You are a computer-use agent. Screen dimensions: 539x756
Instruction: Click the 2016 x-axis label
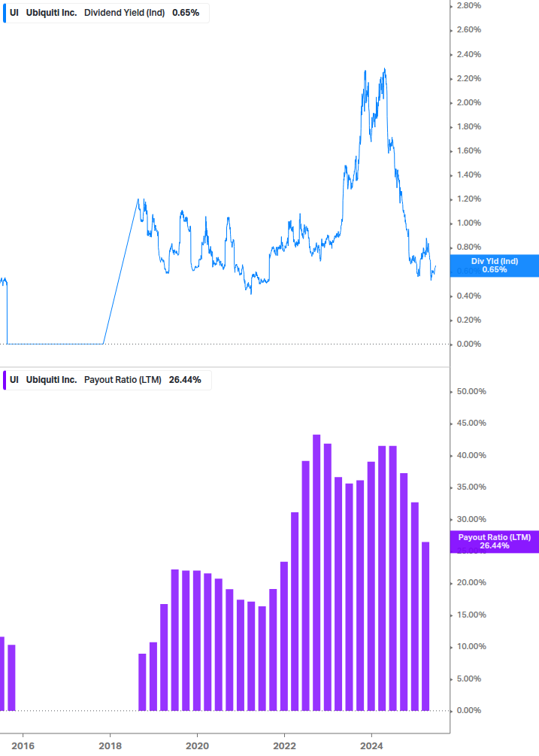[23, 746]
